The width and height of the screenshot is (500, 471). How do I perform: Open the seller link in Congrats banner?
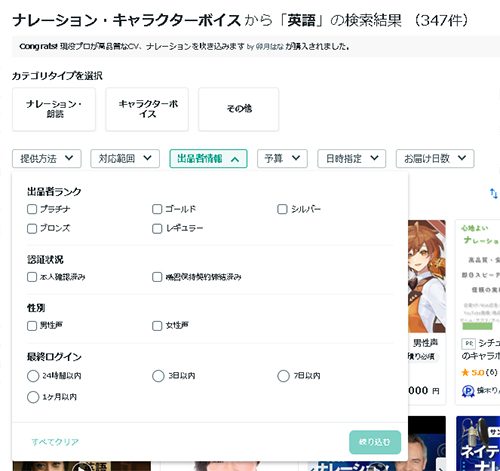[270, 47]
